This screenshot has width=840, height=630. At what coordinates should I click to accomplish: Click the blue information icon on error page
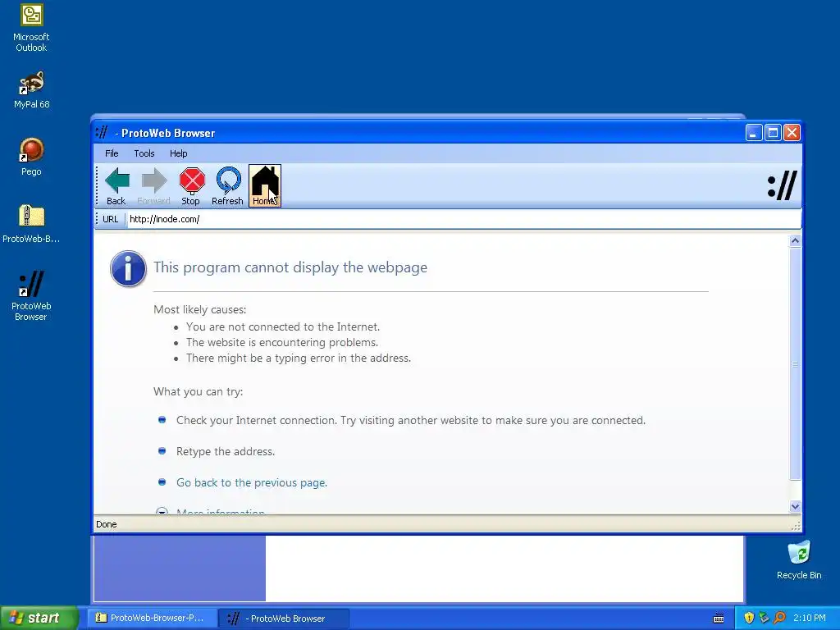click(x=128, y=268)
